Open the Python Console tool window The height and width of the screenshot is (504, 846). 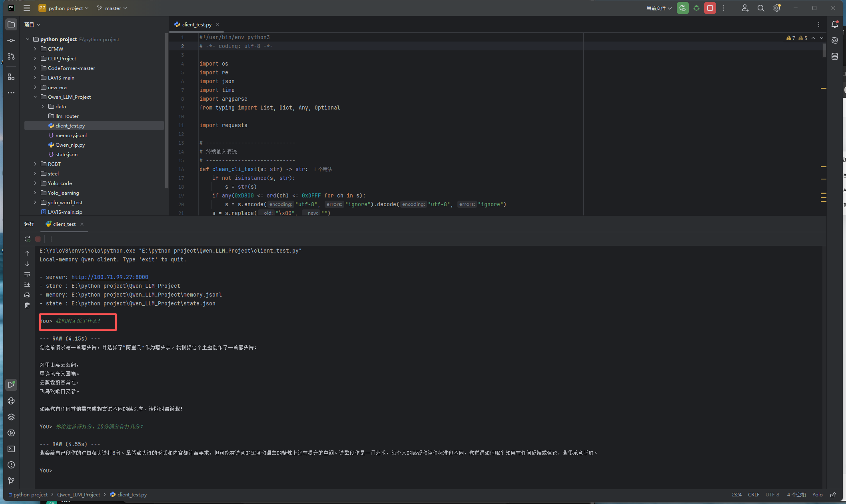11,401
